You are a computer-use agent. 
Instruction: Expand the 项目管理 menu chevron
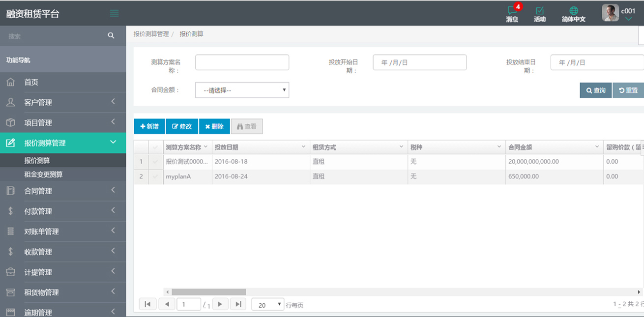click(113, 122)
